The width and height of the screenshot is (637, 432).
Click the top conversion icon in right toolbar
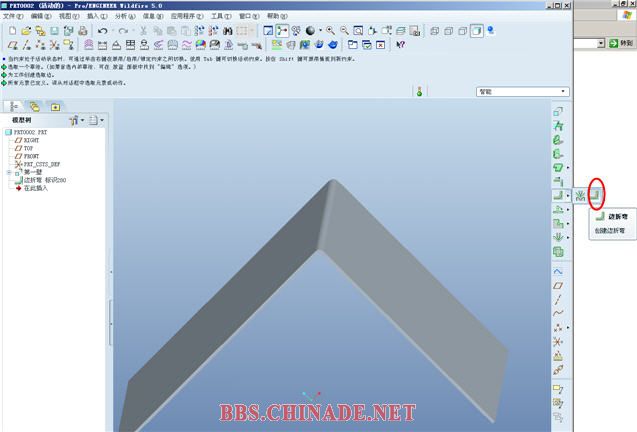click(558, 111)
